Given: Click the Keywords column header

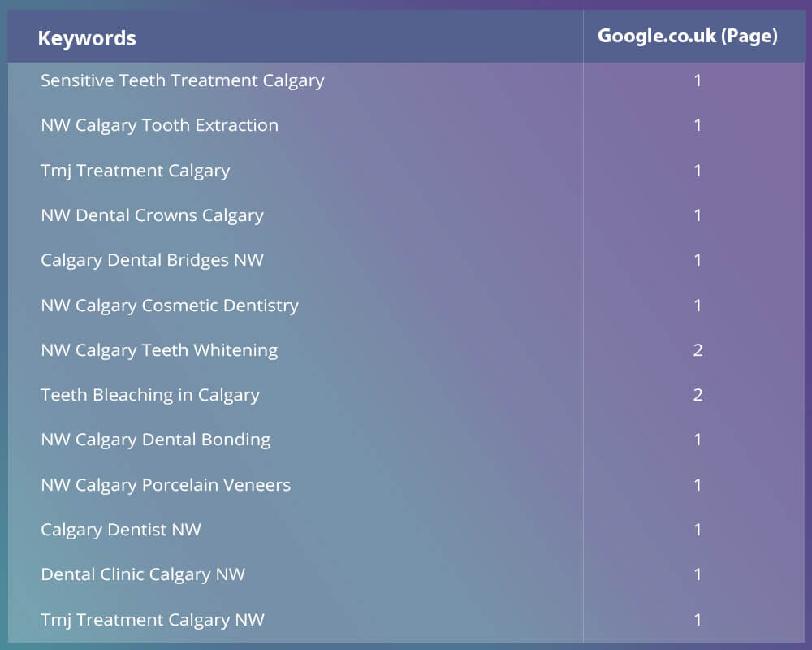Looking at the screenshot, I should pyautogui.click(x=87, y=38).
